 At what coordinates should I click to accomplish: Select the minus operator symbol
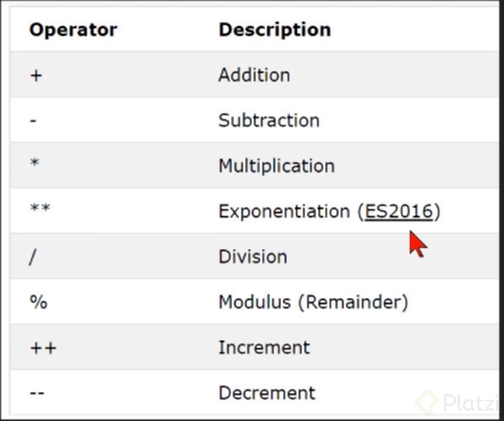(33, 121)
